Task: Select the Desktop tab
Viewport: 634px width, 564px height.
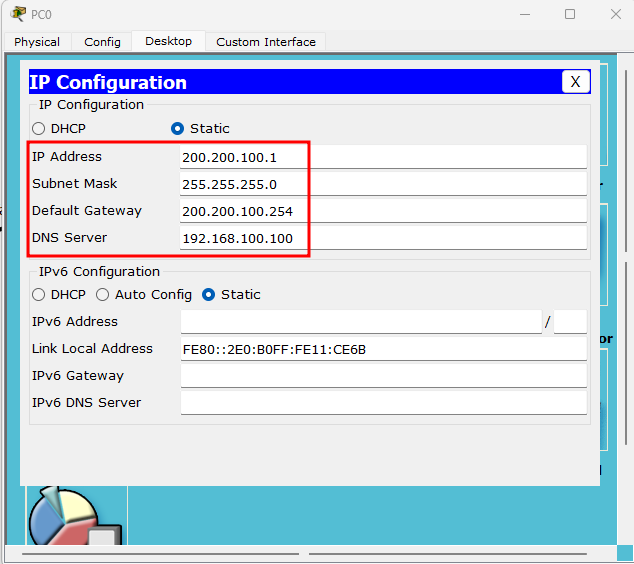Action: pos(169,41)
